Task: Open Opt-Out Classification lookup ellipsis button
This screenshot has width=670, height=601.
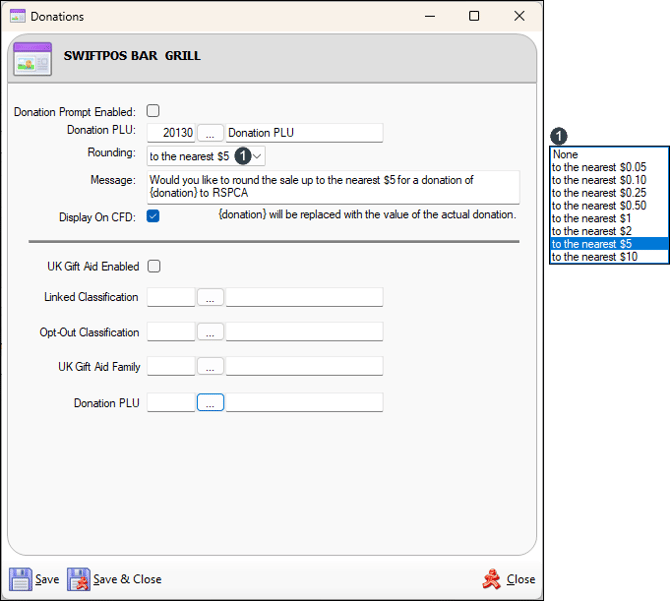Action: click(210, 332)
